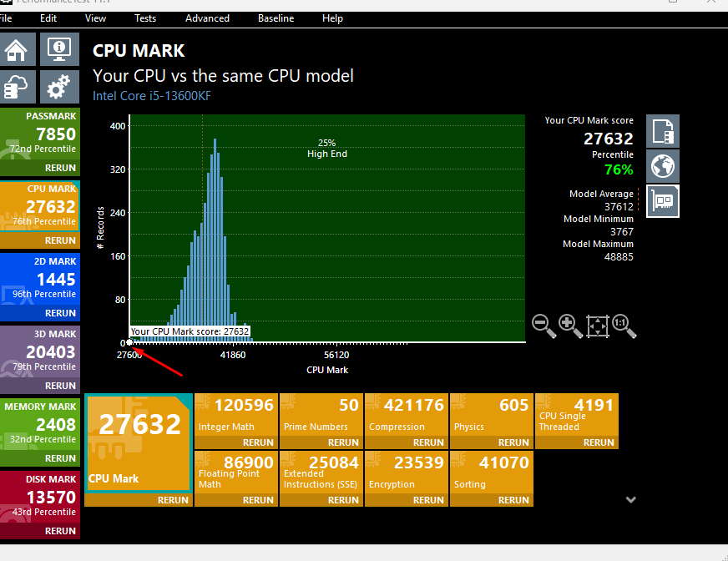Rerun the Disk Mark test
728x561 pixels.
click(x=60, y=531)
